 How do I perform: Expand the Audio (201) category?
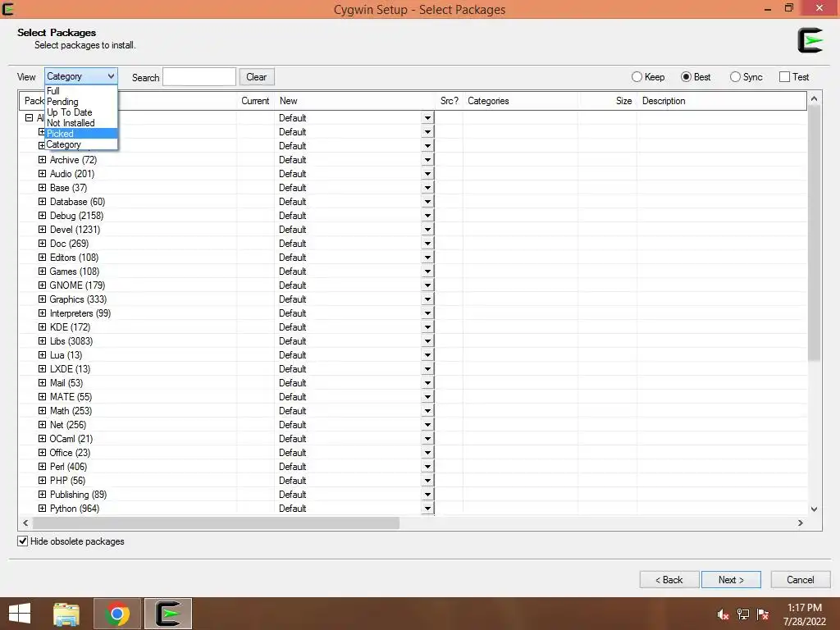(x=43, y=174)
